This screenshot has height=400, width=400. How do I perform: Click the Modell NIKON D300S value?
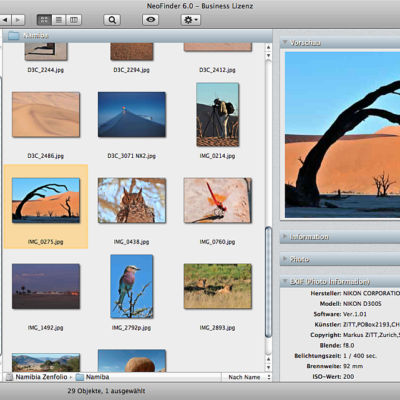[x=362, y=304]
